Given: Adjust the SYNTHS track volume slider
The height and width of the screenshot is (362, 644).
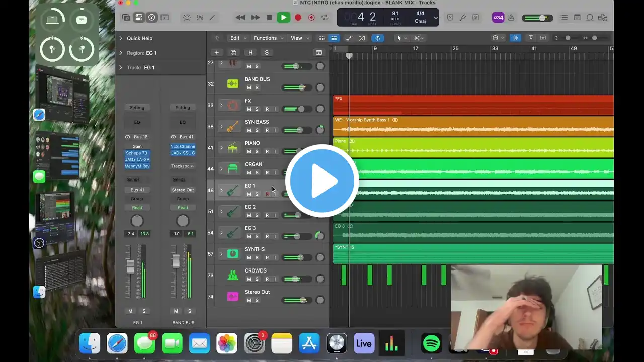Looking at the screenshot, I should pyautogui.click(x=297, y=257).
